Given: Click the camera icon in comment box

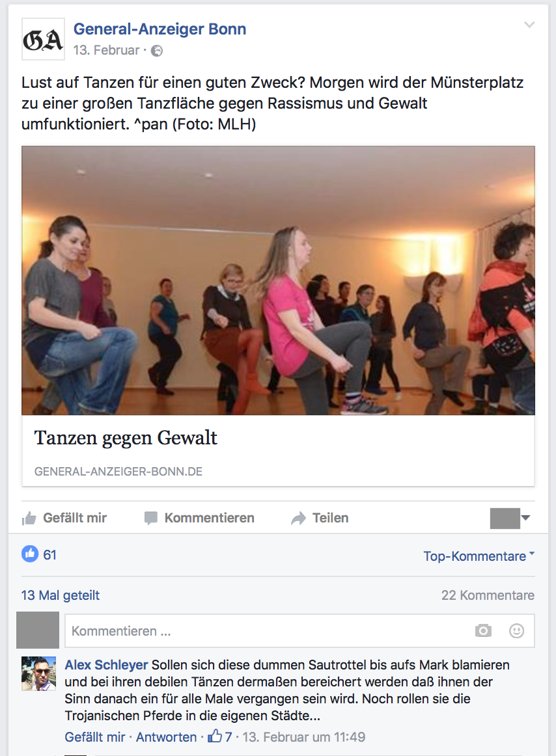Looking at the screenshot, I should click(x=483, y=630).
